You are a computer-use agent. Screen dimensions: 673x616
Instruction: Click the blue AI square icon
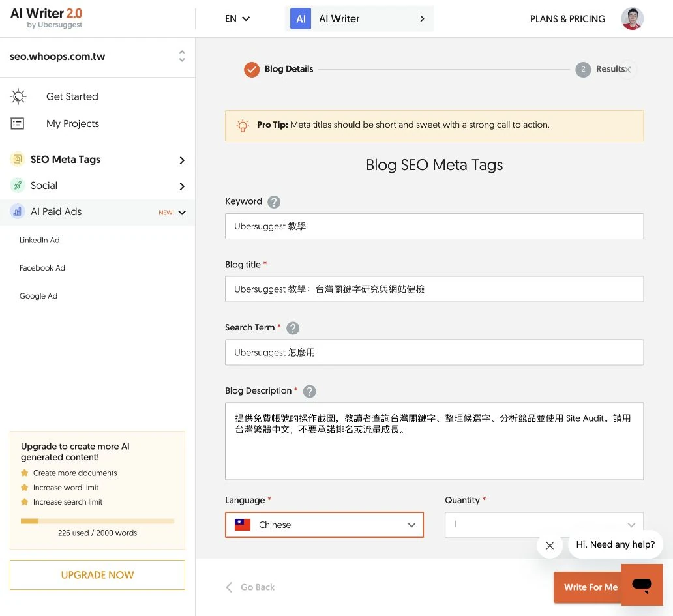(301, 18)
